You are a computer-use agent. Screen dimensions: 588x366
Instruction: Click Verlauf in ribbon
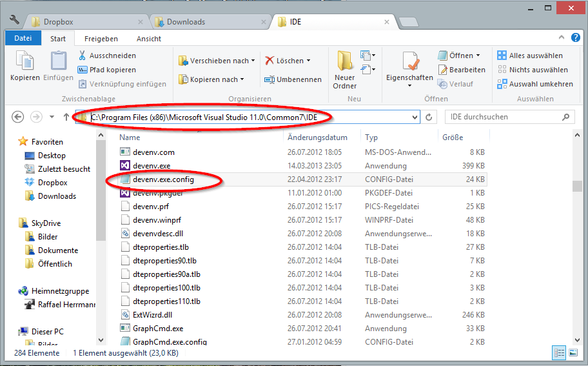[x=456, y=84]
